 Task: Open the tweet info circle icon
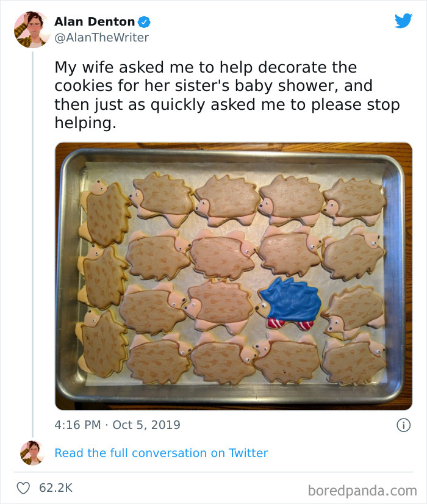pos(404,425)
